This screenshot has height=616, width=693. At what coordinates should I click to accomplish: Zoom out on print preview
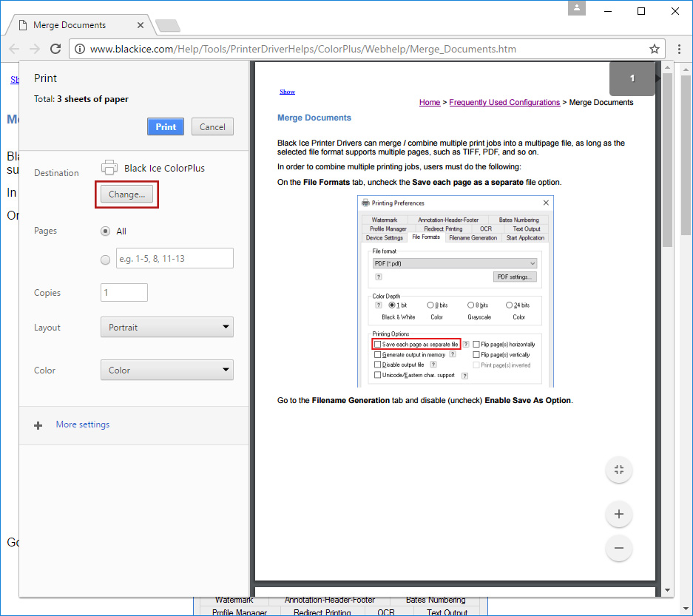coord(619,549)
